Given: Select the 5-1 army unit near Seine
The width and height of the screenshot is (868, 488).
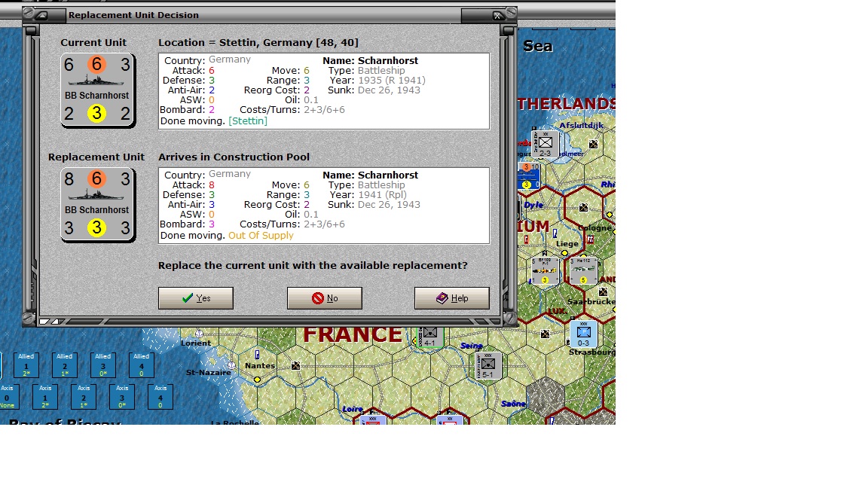Looking at the screenshot, I should (487, 366).
